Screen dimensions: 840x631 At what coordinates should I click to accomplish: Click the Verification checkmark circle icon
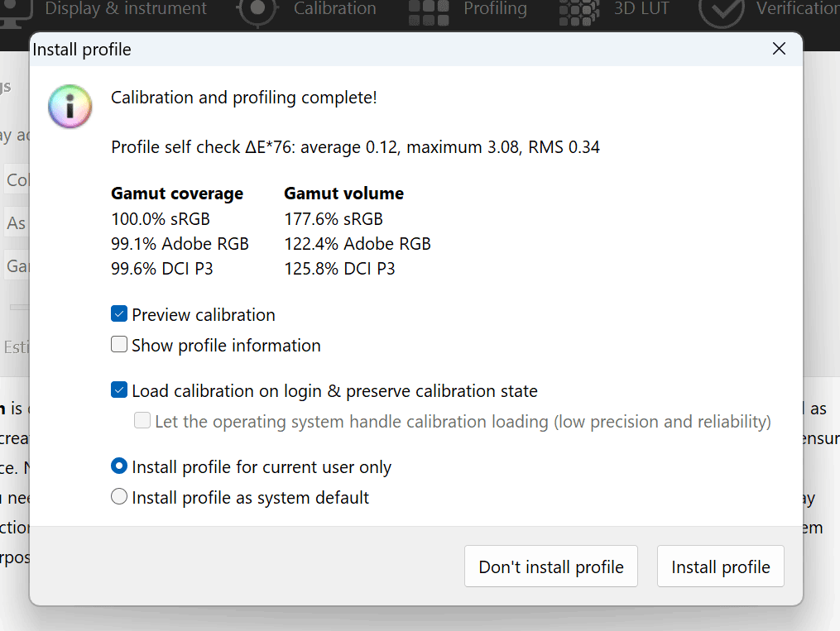click(x=720, y=11)
